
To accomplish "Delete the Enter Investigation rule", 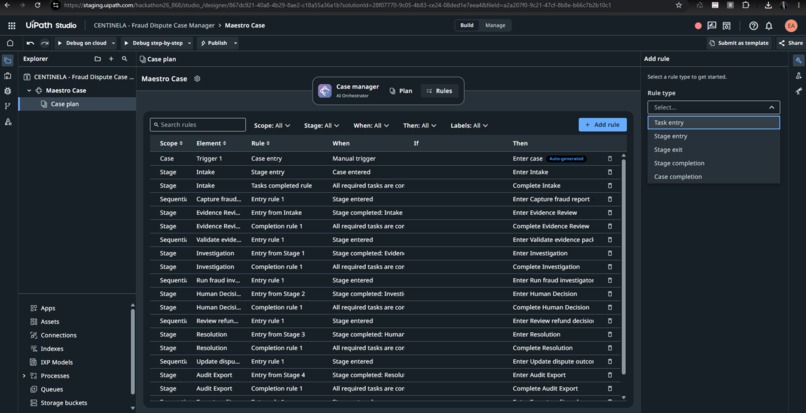I will tap(610, 254).
